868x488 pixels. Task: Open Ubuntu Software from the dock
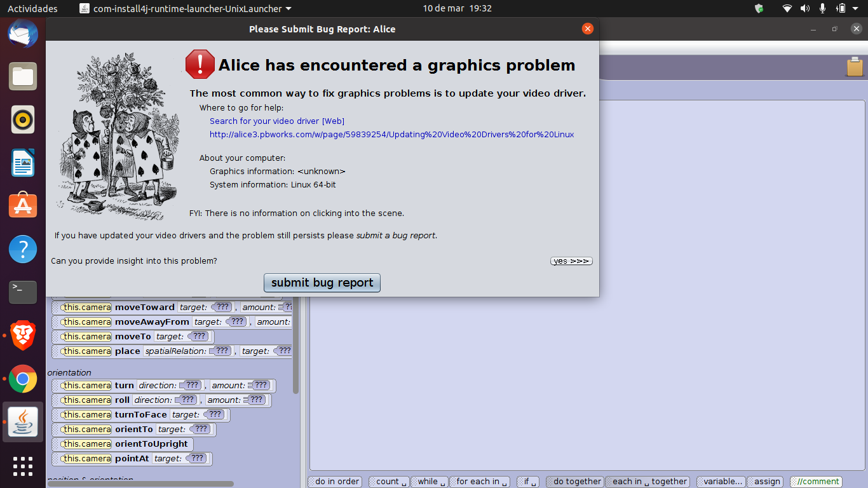click(x=23, y=206)
